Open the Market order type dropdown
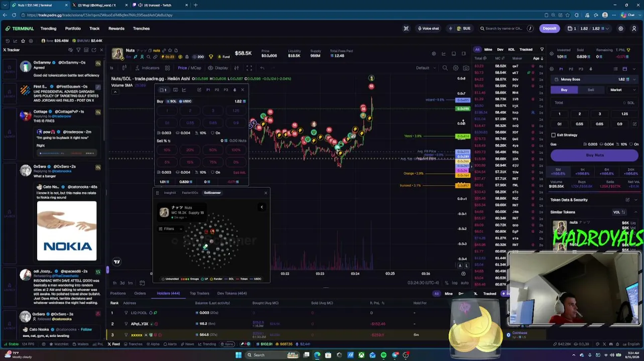 (622, 90)
